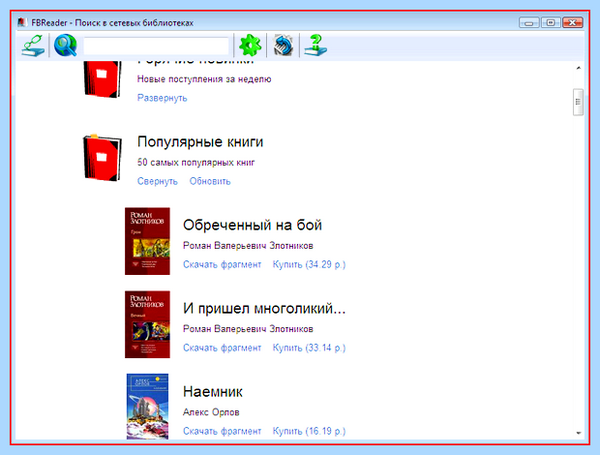Image resolution: width=600 pixels, height=455 pixels.
Task: Click the vertical scrollbar thumb
Action: coord(578,102)
